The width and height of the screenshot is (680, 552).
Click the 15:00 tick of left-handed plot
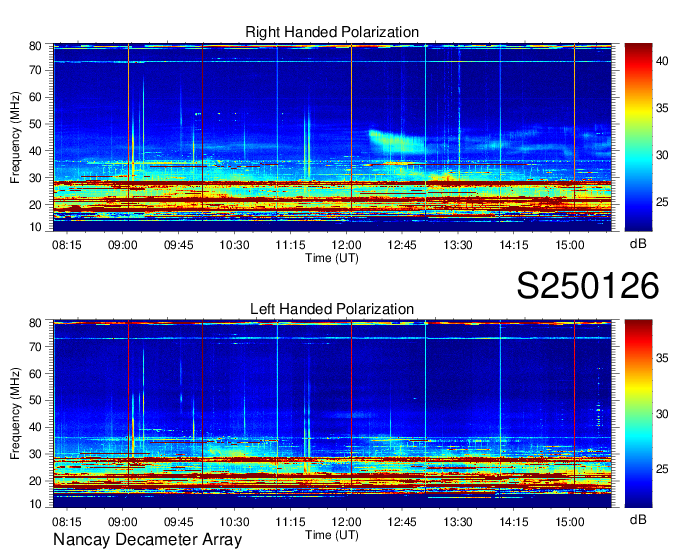coord(570,522)
